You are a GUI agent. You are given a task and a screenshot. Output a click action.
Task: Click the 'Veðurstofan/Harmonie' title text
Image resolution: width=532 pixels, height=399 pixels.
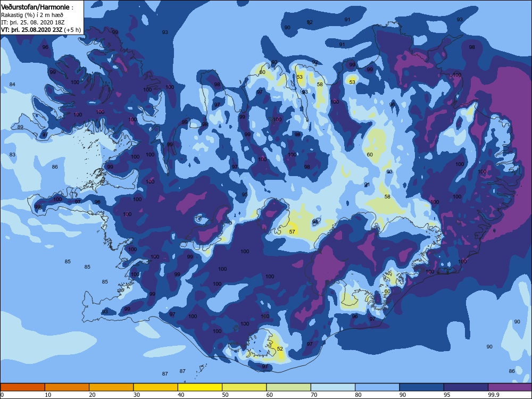pyautogui.click(x=35, y=7)
